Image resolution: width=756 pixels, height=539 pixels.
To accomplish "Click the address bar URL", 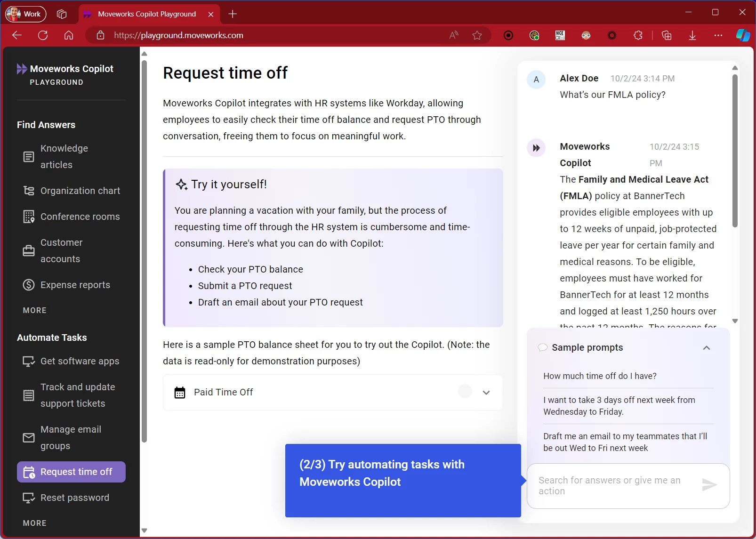I will pos(178,35).
